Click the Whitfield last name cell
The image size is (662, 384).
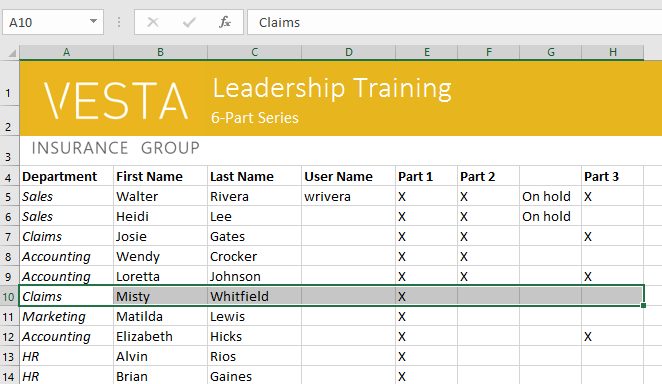pyautogui.click(x=255, y=297)
